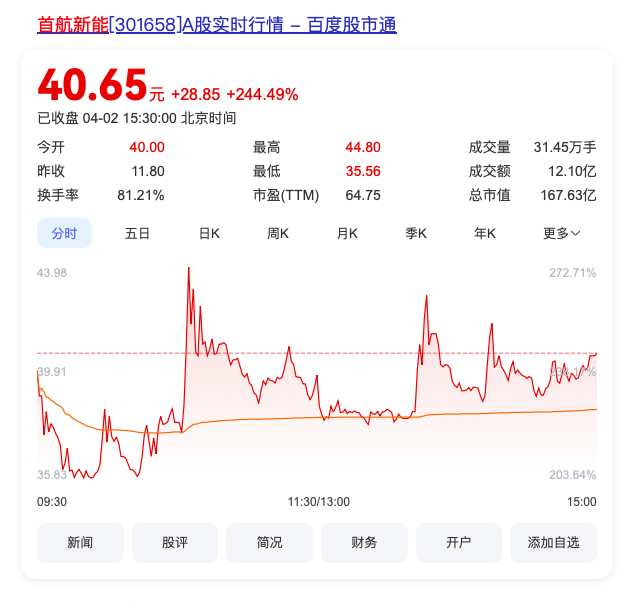
Task: Select the 年K chart tab
Action: click(x=485, y=234)
